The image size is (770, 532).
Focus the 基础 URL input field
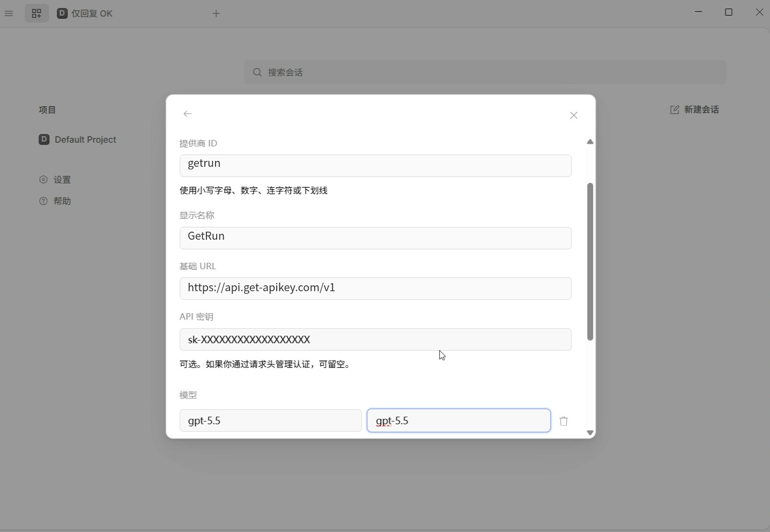pyautogui.click(x=375, y=289)
